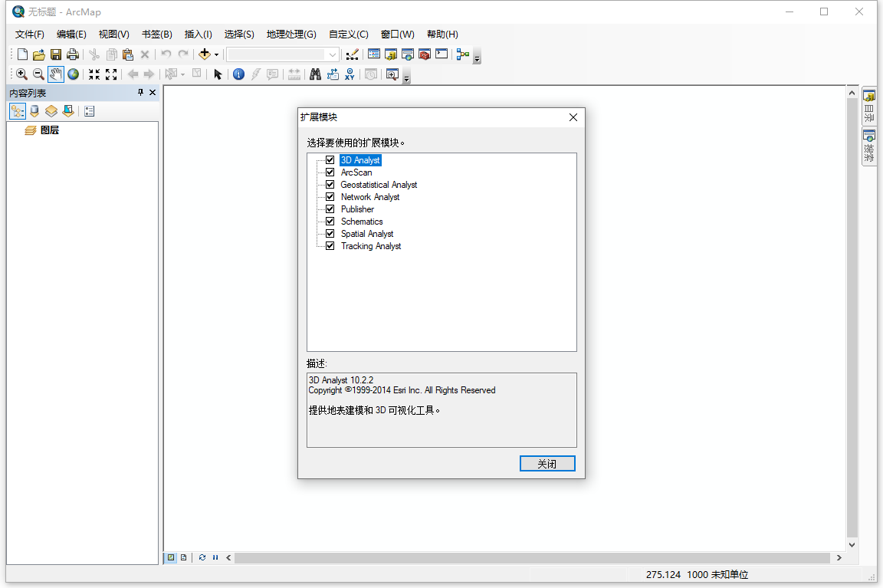Click the map Refresh button
The image size is (883, 588).
202,557
